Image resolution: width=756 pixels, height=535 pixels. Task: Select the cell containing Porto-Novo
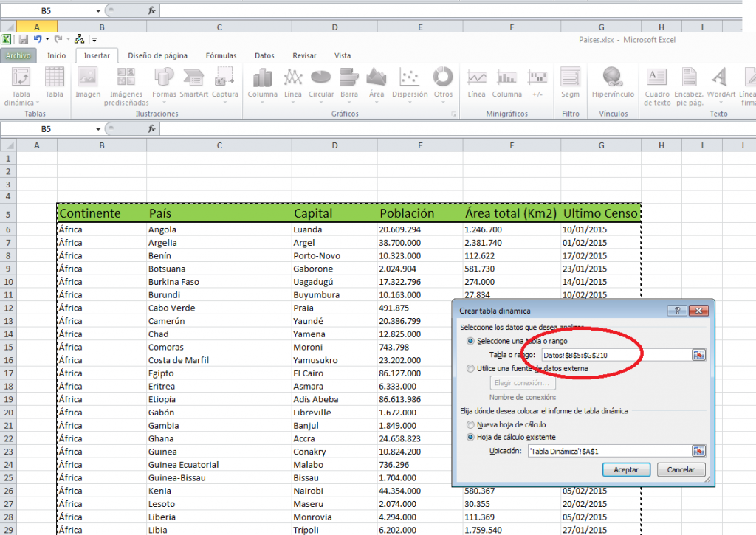tap(334, 256)
